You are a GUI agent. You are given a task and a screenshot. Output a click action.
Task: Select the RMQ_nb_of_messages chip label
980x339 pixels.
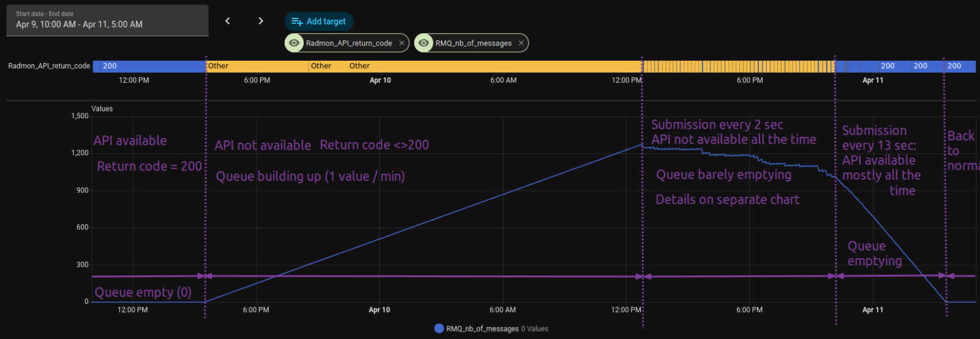click(x=473, y=43)
